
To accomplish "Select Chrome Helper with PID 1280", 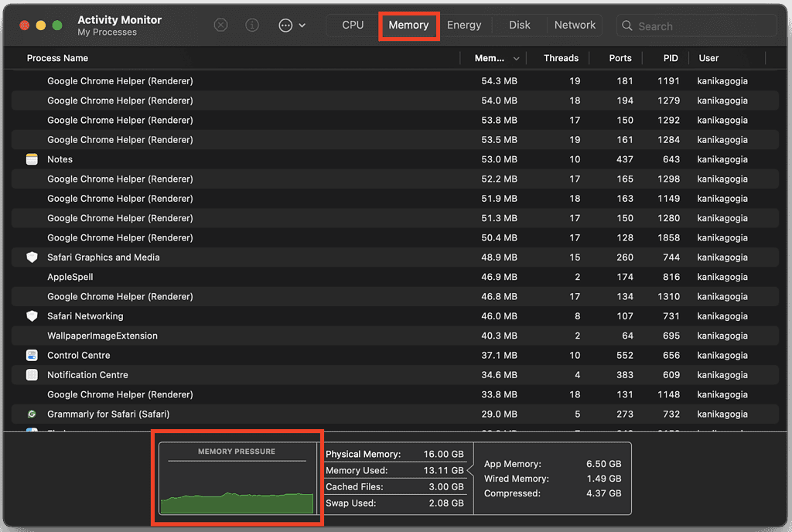I will (395, 218).
